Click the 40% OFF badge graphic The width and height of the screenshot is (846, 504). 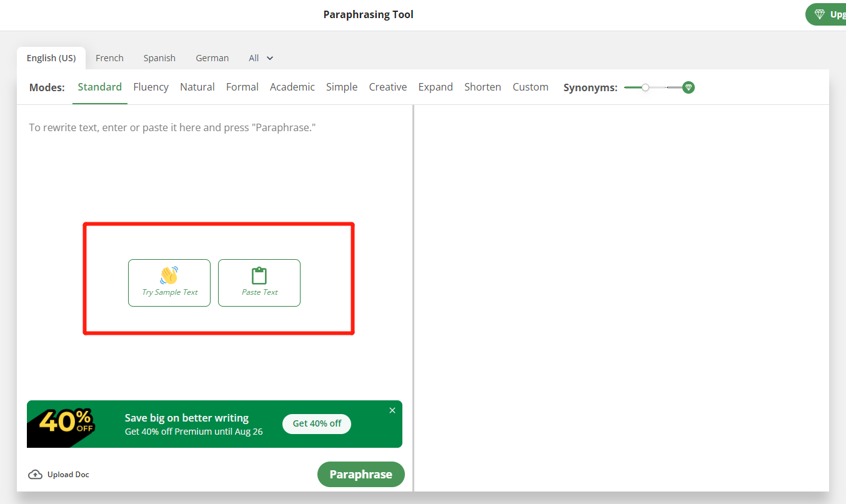pos(62,424)
